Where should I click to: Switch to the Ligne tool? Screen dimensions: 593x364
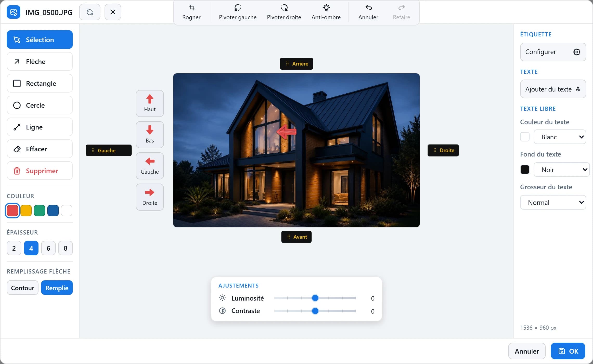tap(40, 127)
